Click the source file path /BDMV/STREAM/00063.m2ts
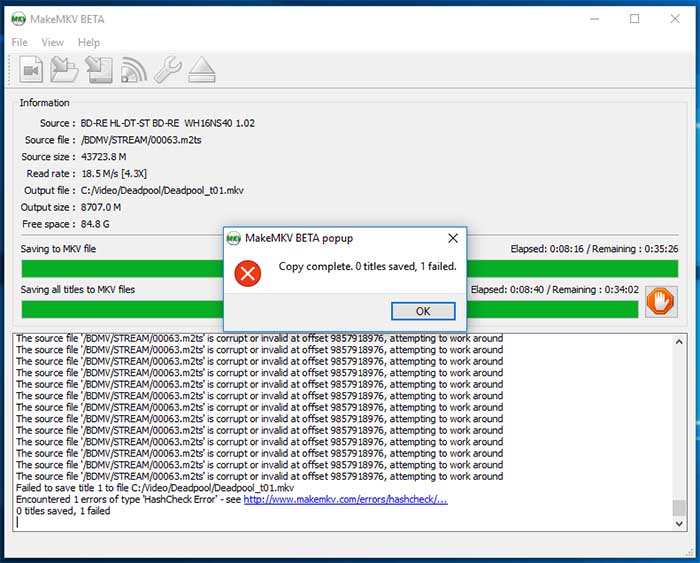 [x=141, y=140]
